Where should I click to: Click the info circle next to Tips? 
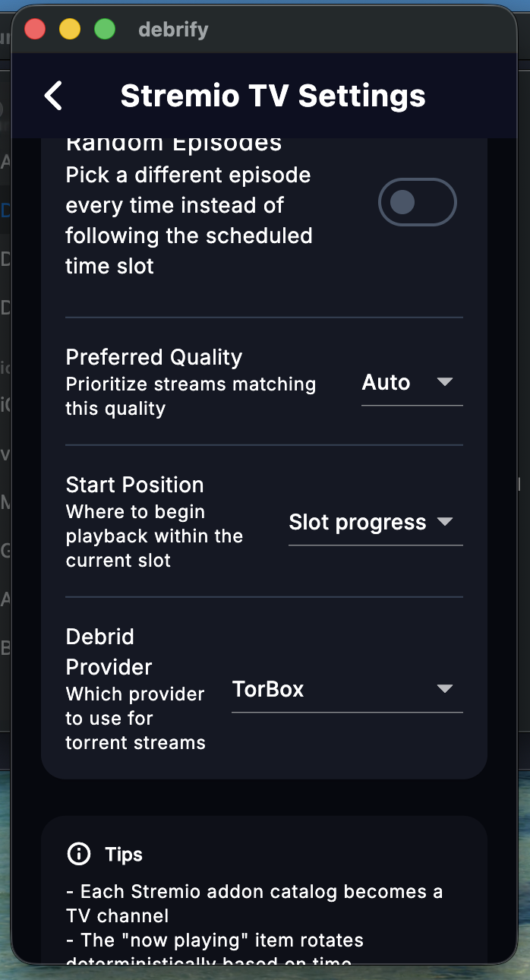pyautogui.click(x=78, y=854)
